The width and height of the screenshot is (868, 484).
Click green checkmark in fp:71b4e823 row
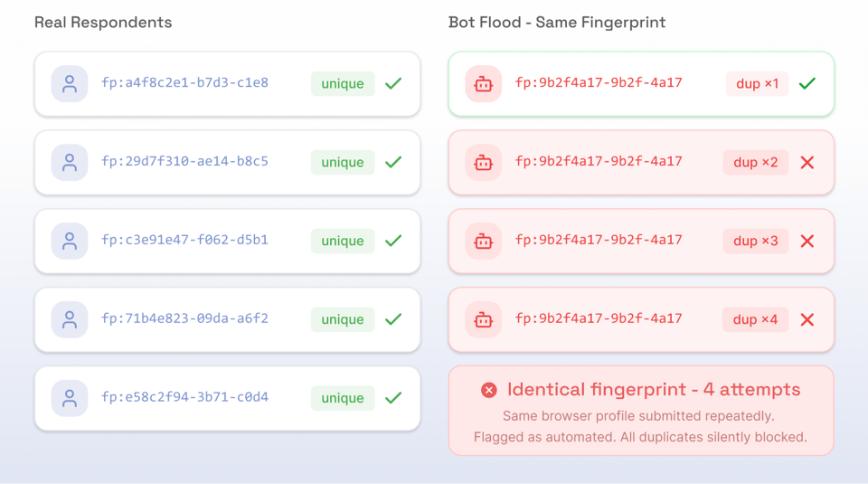click(x=393, y=319)
